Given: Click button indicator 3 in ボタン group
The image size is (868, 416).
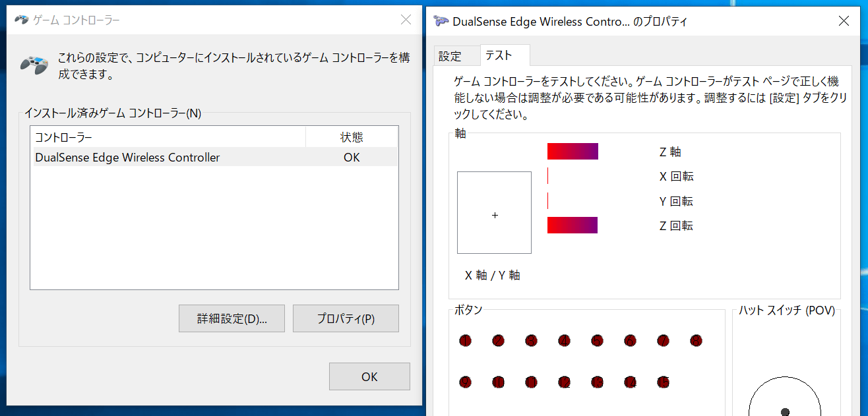Looking at the screenshot, I should point(532,341).
